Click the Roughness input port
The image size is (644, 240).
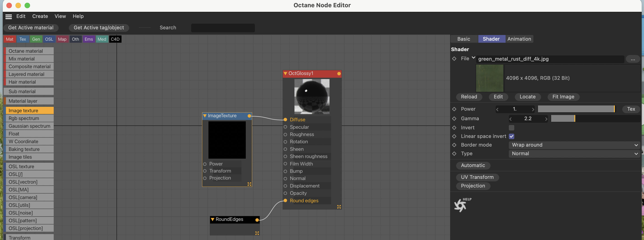coord(285,134)
